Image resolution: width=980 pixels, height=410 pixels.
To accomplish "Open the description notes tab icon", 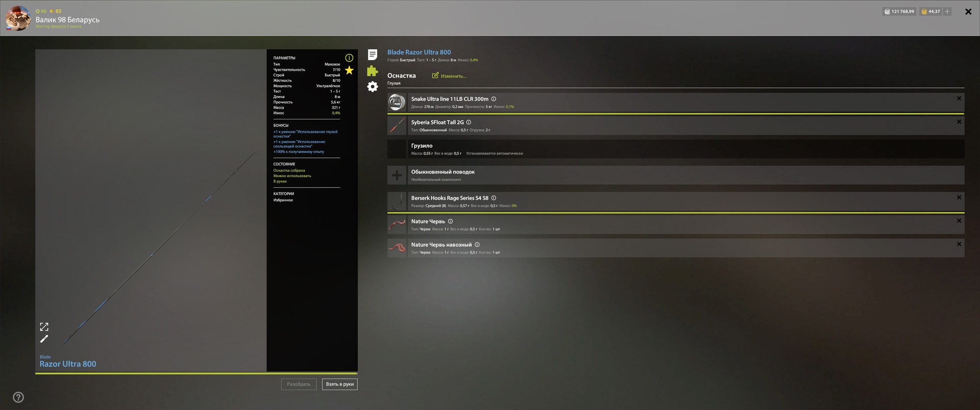I will [372, 55].
